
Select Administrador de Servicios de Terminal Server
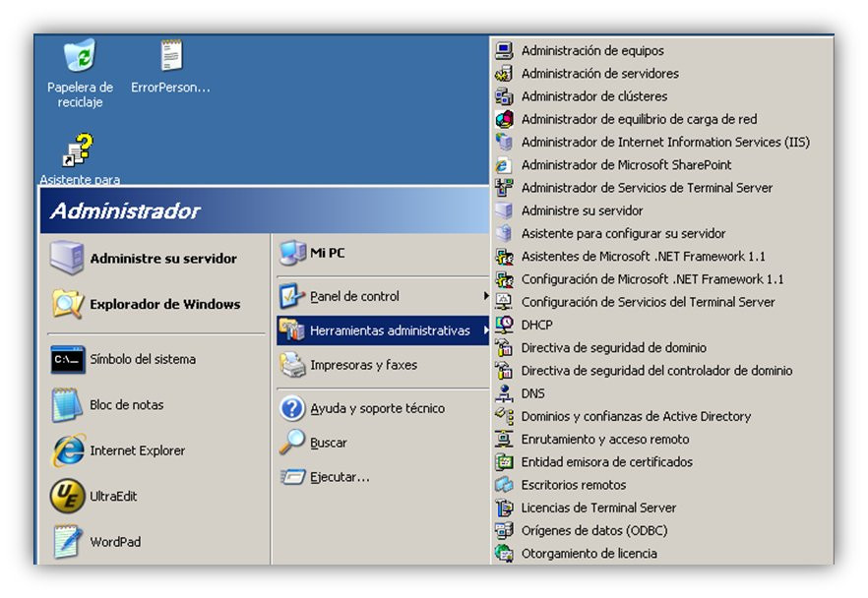[662, 188]
